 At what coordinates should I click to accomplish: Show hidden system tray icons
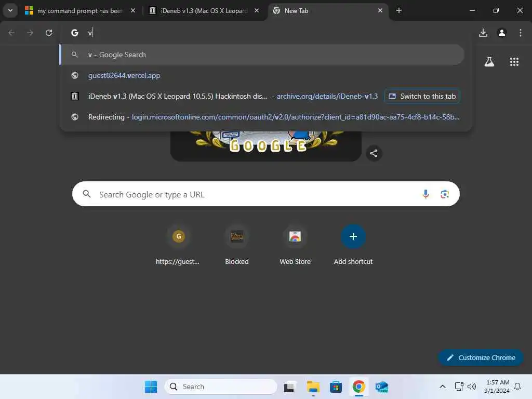tap(443, 387)
